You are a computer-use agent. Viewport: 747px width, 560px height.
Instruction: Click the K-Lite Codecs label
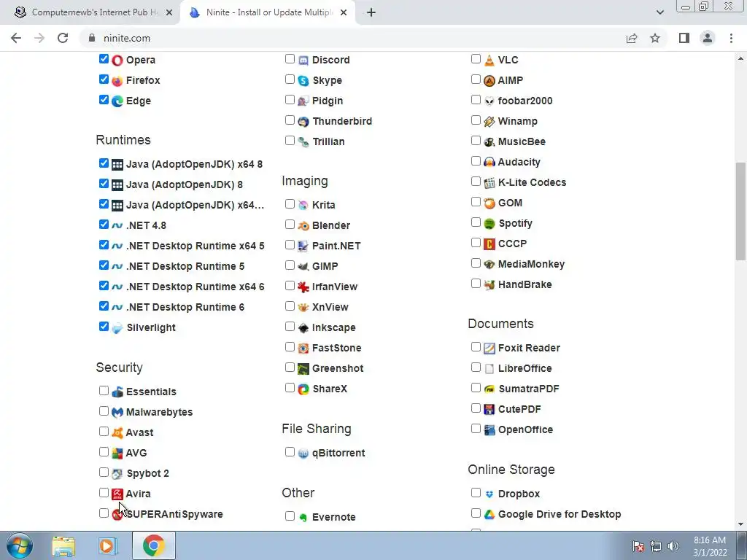[532, 182]
